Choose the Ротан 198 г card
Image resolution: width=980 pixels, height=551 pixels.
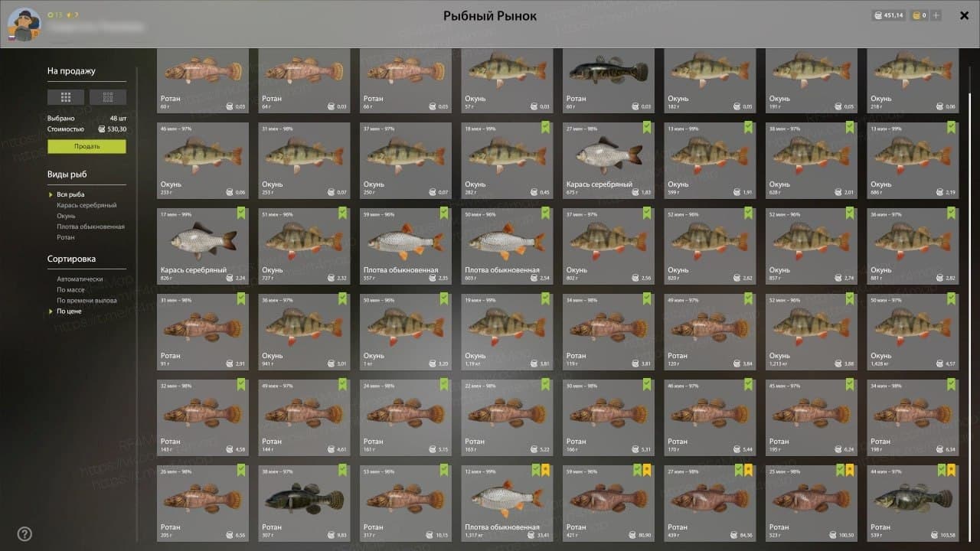pos(913,418)
